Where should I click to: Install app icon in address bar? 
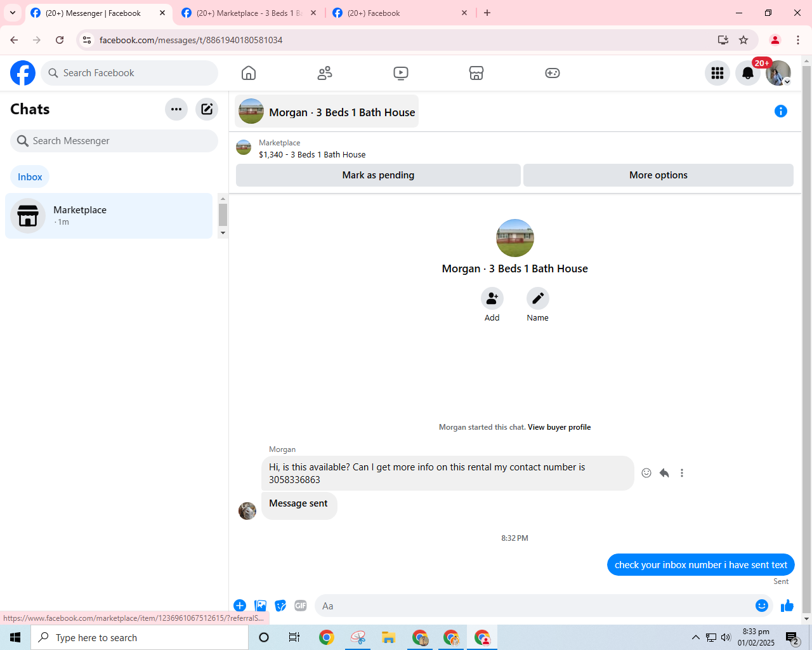(723, 40)
